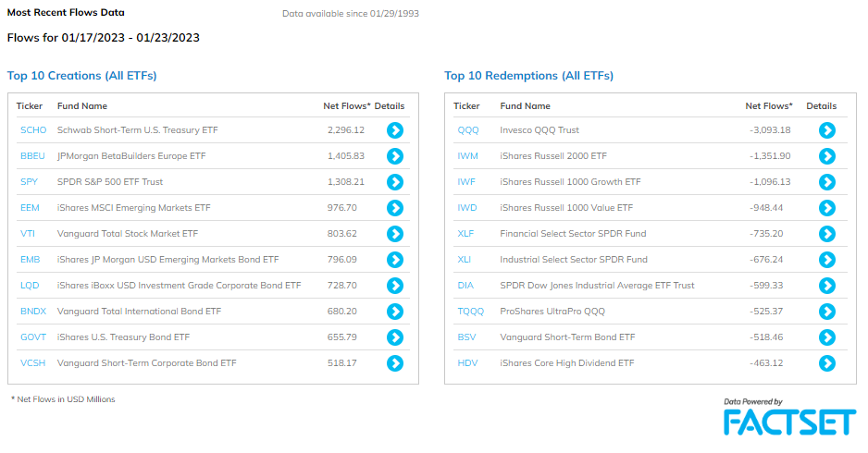This screenshot has height=453, width=868.
Task: Open details arrow for HDV row
Action: tap(827, 363)
